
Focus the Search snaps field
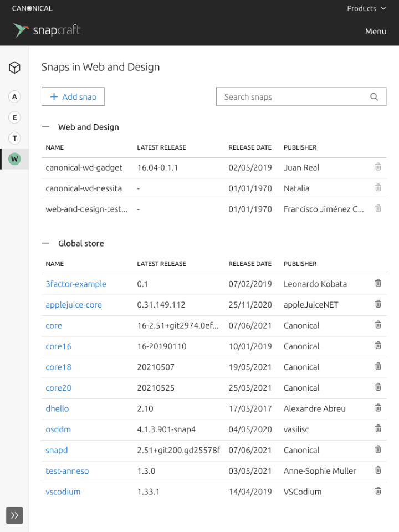(x=301, y=96)
